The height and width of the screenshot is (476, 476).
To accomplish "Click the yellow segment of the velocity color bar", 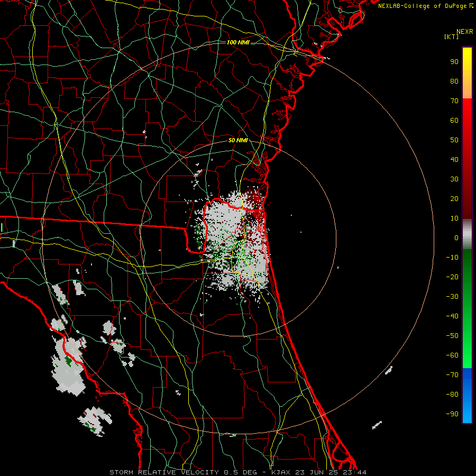I will tap(467, 73).
